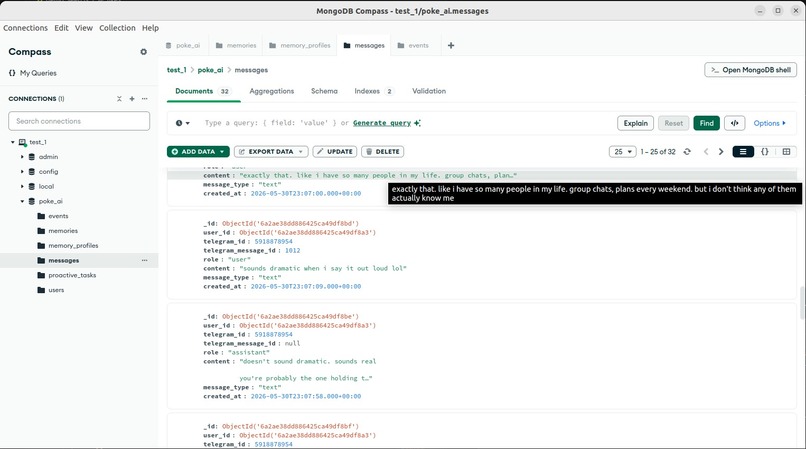Click the documents list vertical scrollbar
The height and width of the screenshot is (449, 806).
pyautogui.click(x=802, y=303)
